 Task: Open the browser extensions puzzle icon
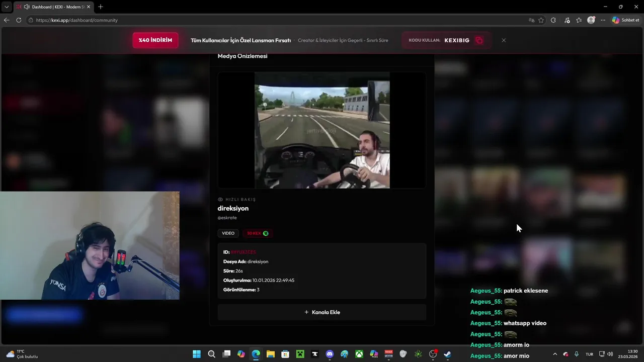click(553, 20)
